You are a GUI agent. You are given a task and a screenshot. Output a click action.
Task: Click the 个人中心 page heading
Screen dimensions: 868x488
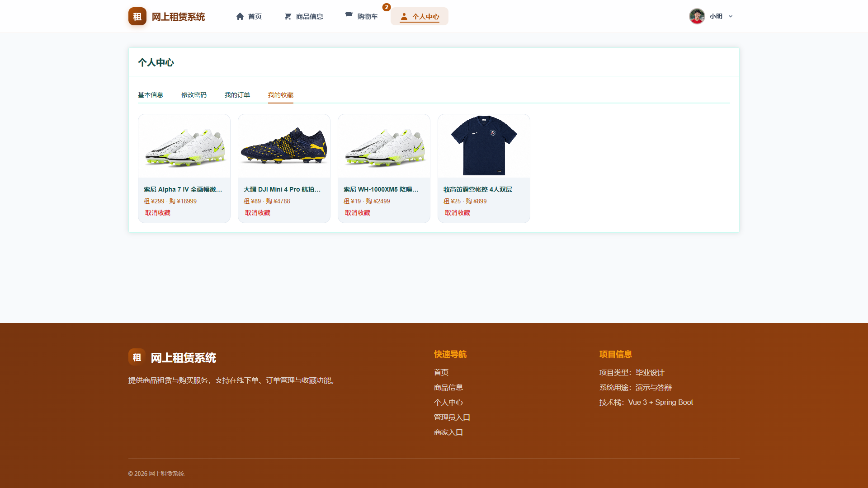pos(156,62)
